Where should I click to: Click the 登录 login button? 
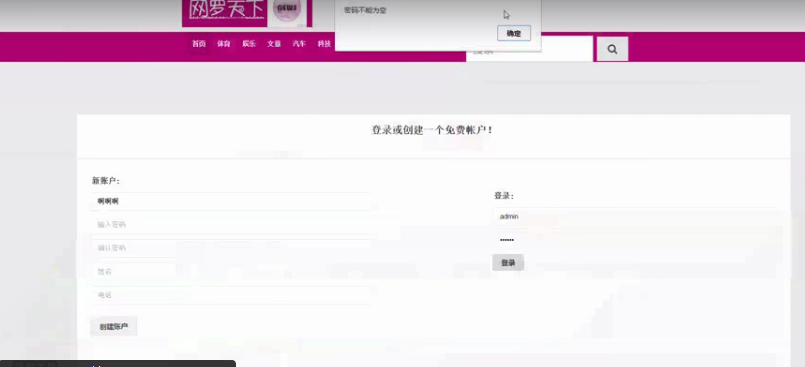(508, 263)
